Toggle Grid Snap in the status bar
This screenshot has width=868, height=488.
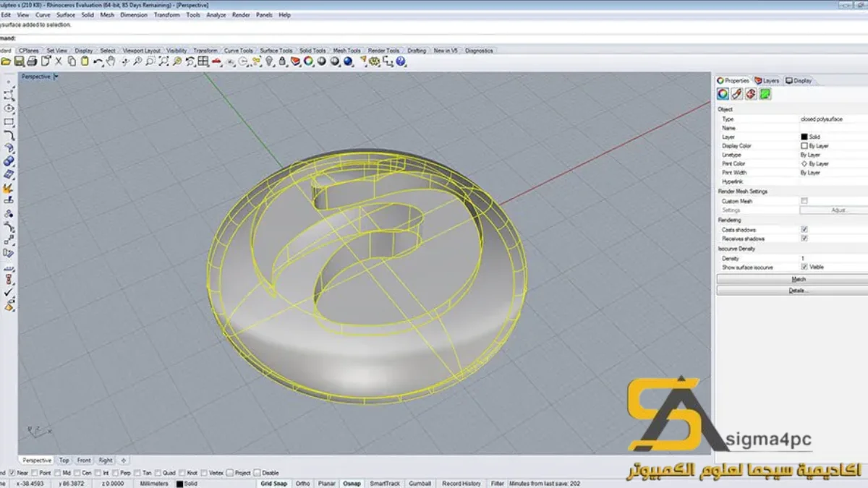pos(274,484)
